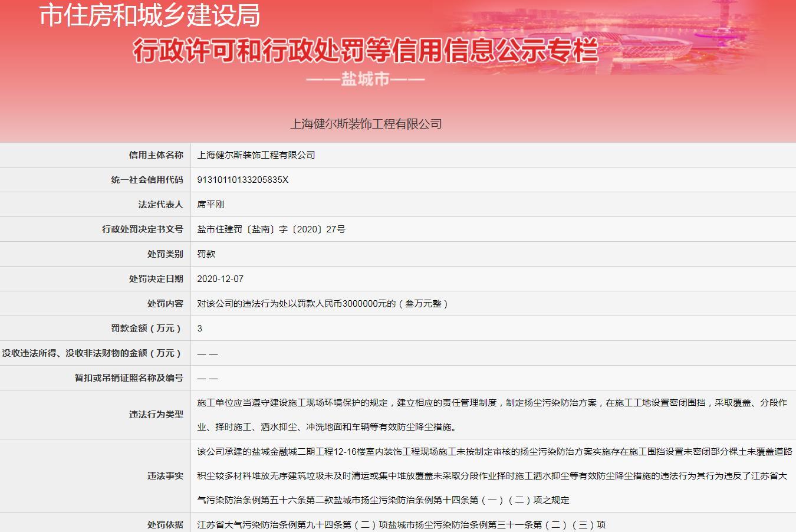The width and height of the screenshot is (796, 532).
Task: Select document number 盐市住建罚〔盐南〕字〔2020〕27号
Action: [x=271, y=229]
